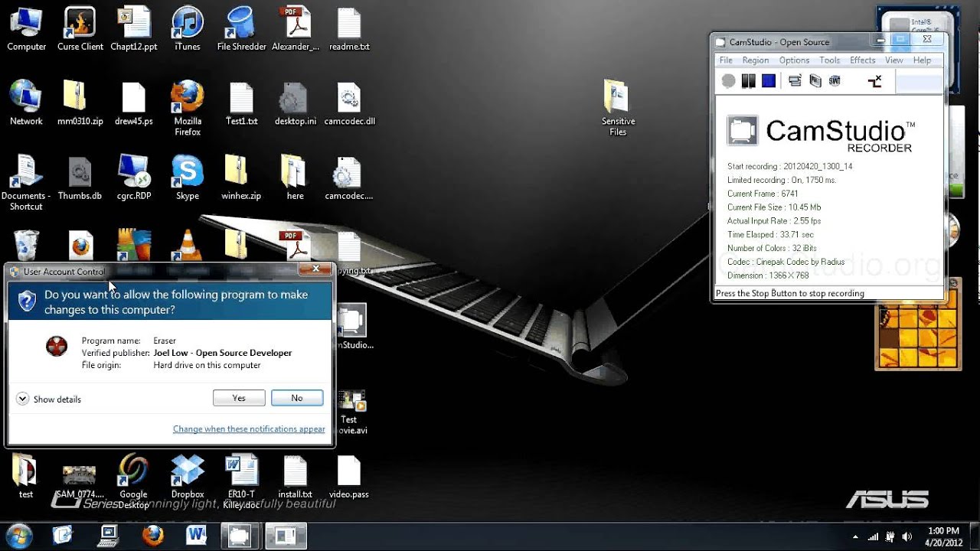Stop recording with the blue square button

click(x=769, y=81)
